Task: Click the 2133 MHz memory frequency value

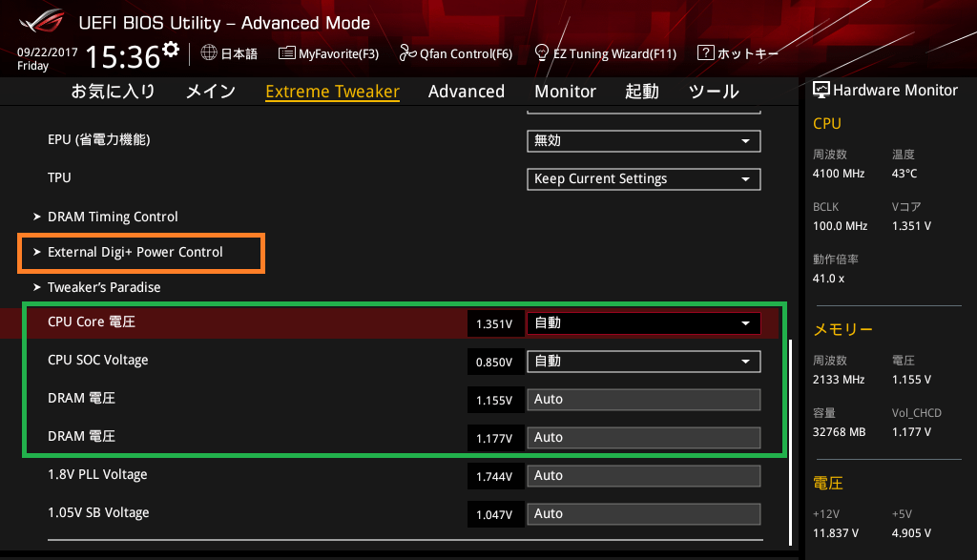Action: tap(839, 380)
